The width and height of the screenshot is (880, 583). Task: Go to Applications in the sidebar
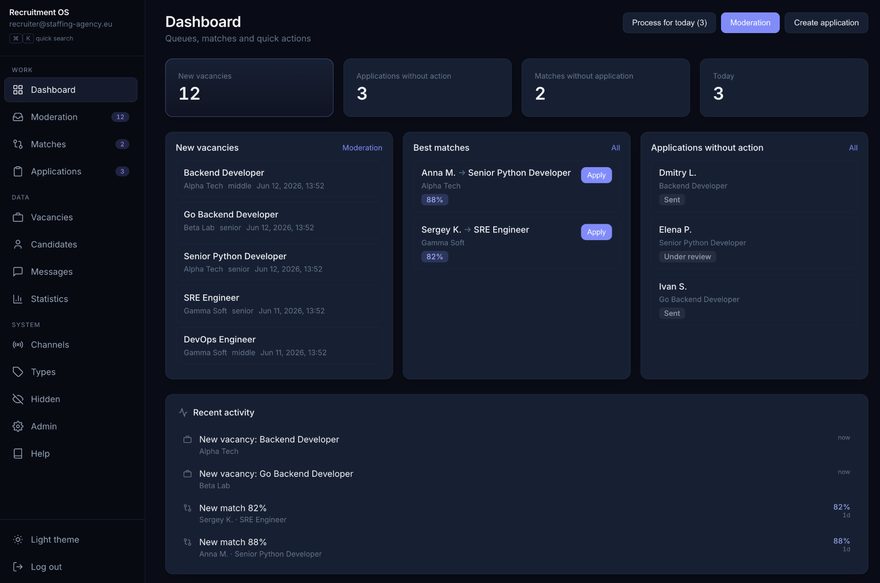coord(71,172)
